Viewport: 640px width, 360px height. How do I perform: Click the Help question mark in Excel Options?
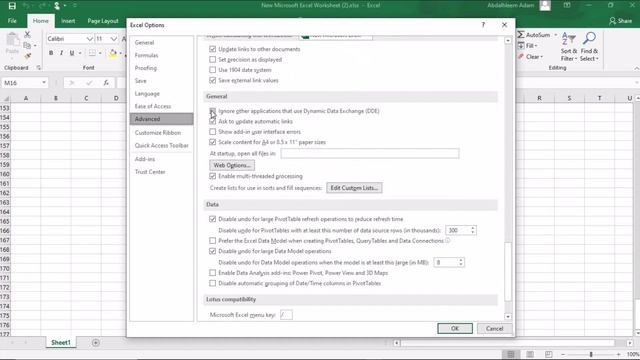[483, 25]
